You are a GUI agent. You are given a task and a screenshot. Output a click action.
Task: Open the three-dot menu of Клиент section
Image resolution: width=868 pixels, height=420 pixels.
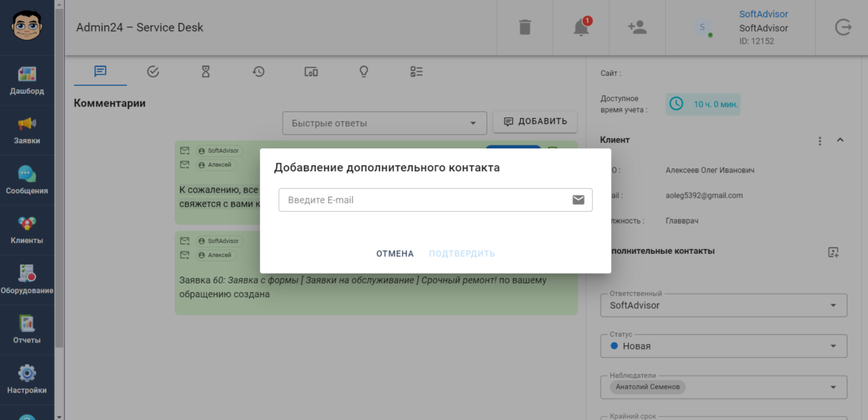(820, 140)
